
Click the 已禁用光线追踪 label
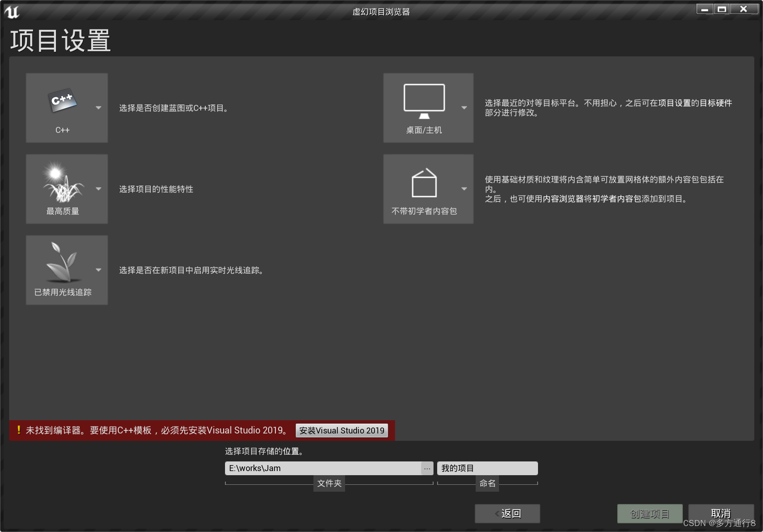click(x=63, y=292)
